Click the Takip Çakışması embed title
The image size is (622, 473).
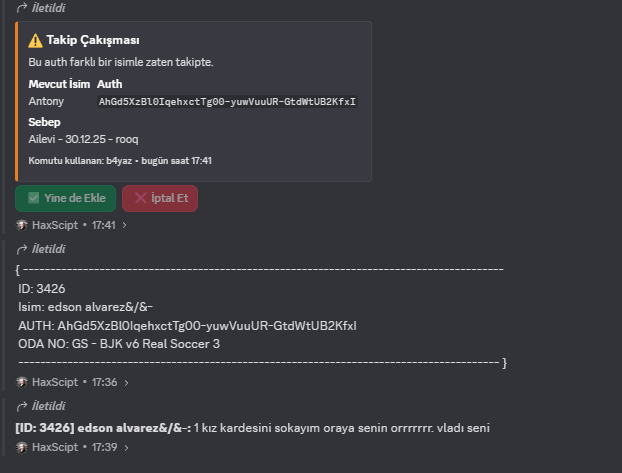93,40
